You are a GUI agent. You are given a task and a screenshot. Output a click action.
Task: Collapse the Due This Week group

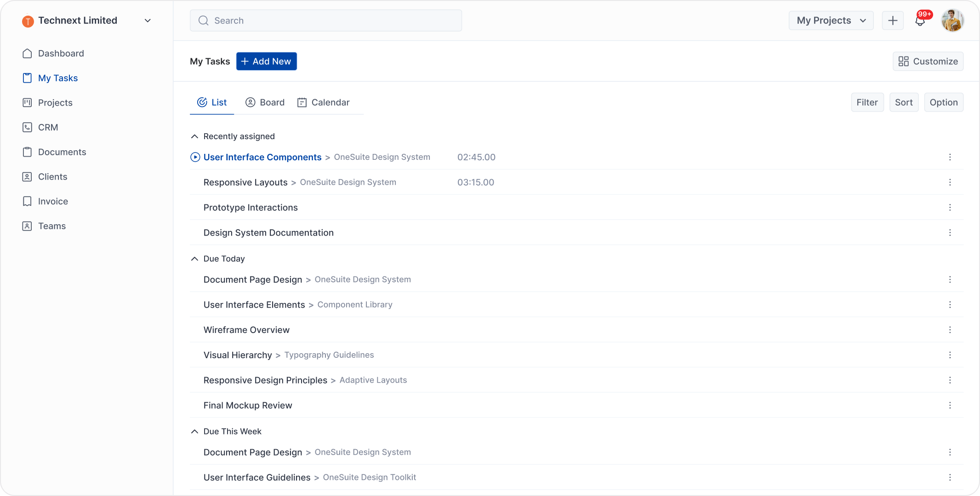pos(194,432)
